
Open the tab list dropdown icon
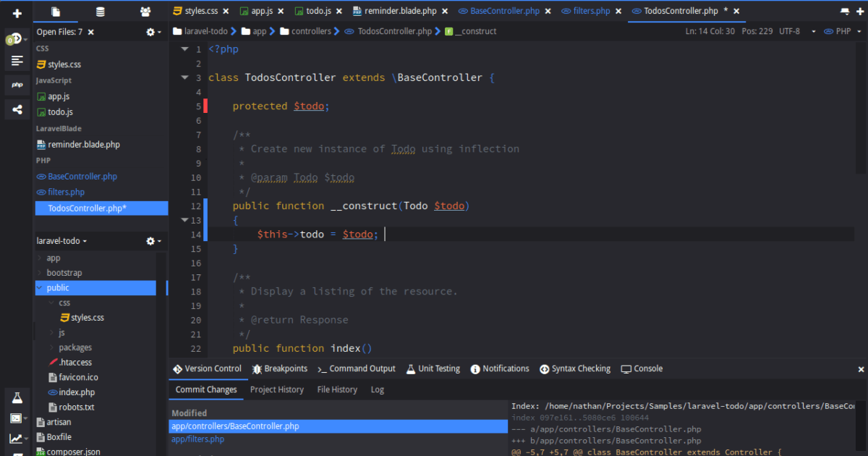coord(844,12)
